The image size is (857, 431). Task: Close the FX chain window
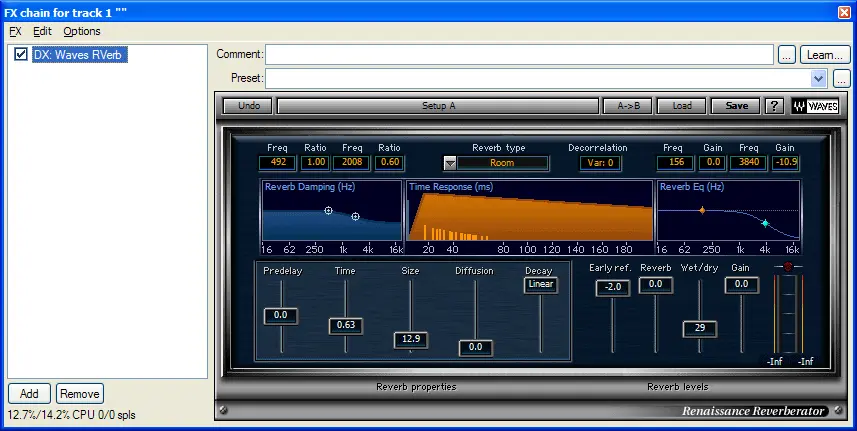pyautogui.click(x=844, y=12)
